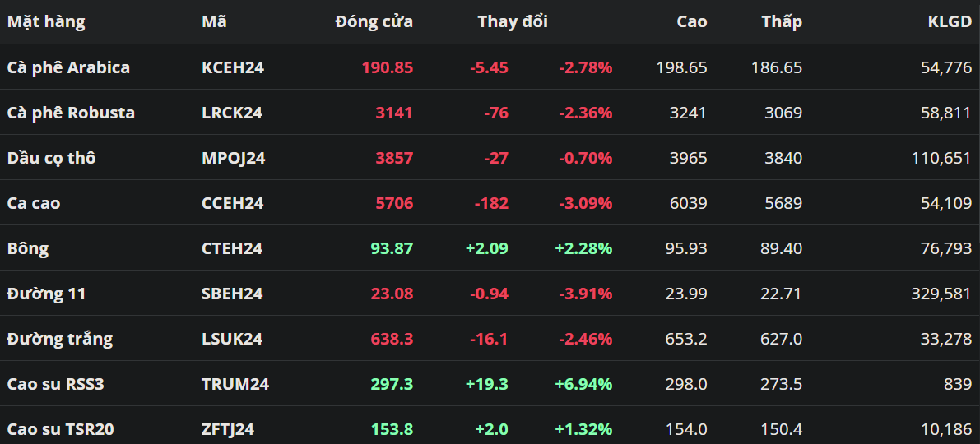Image resolution: width=980 pixels, height=444 pixels.
Task: Click the KCEH24 contract code
Action: 233,67
